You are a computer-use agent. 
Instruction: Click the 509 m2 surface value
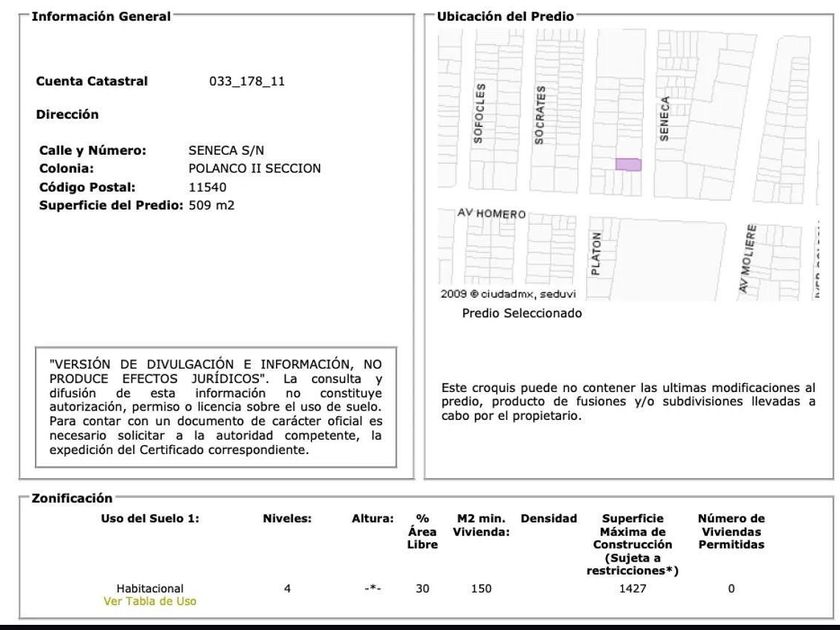[212, 206]
